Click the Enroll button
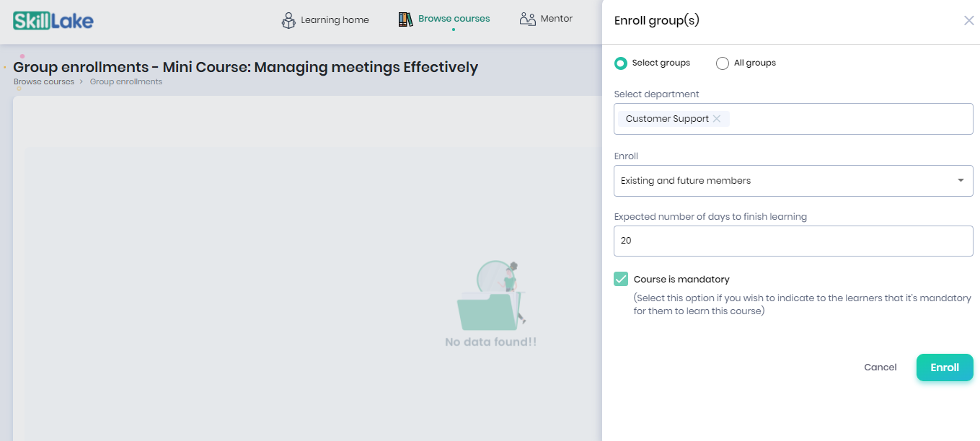The height and width of the screenshot is (441, 980). tap(945, 367)
